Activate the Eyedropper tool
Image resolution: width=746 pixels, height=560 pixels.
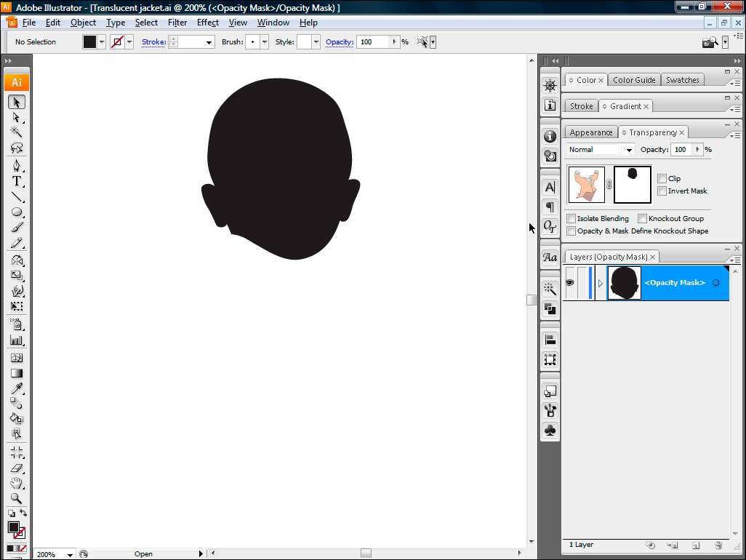(x=16, y=387)
